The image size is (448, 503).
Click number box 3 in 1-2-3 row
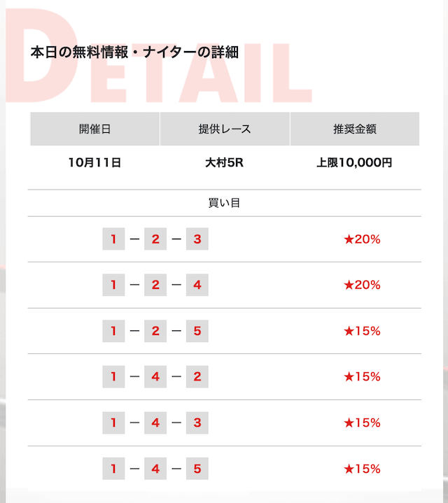click(197, 239)
